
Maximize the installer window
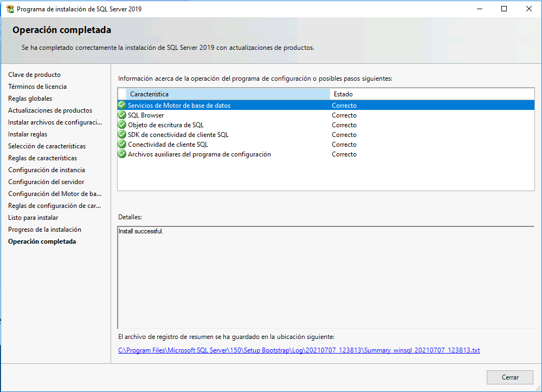[x=504, y=9]
